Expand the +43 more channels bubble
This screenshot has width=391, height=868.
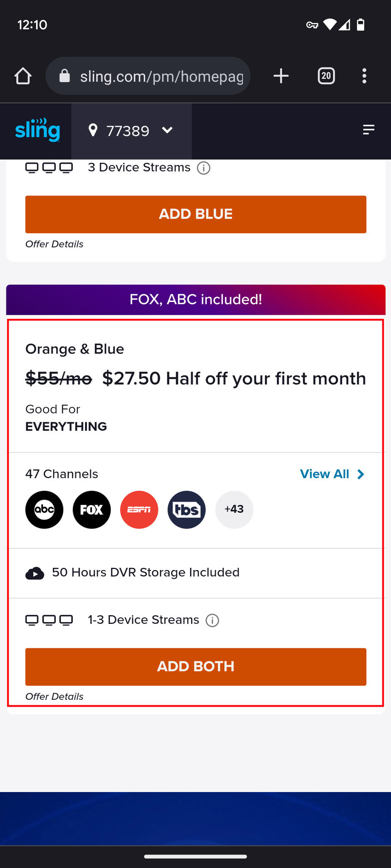tap(234, 509)
